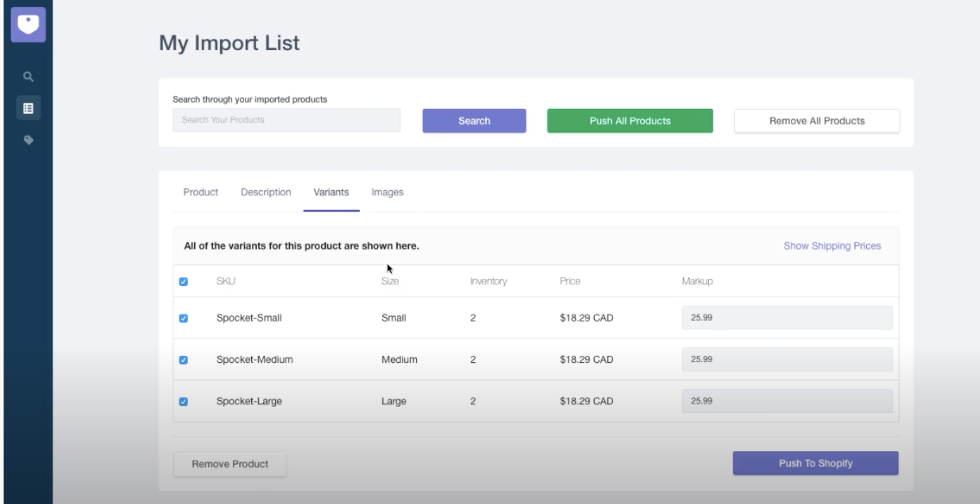
Task: Toggle the select-all variants checkbox
Action: click(183, 282)
